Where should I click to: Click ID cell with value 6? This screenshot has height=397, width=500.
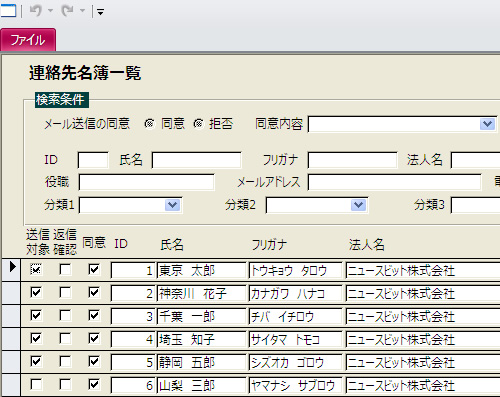pos(133,385)
